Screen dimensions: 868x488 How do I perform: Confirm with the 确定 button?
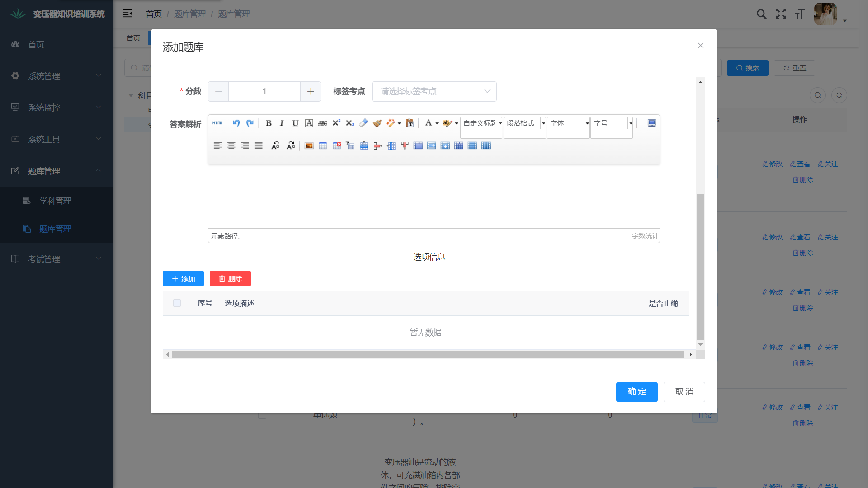point(637,392)
